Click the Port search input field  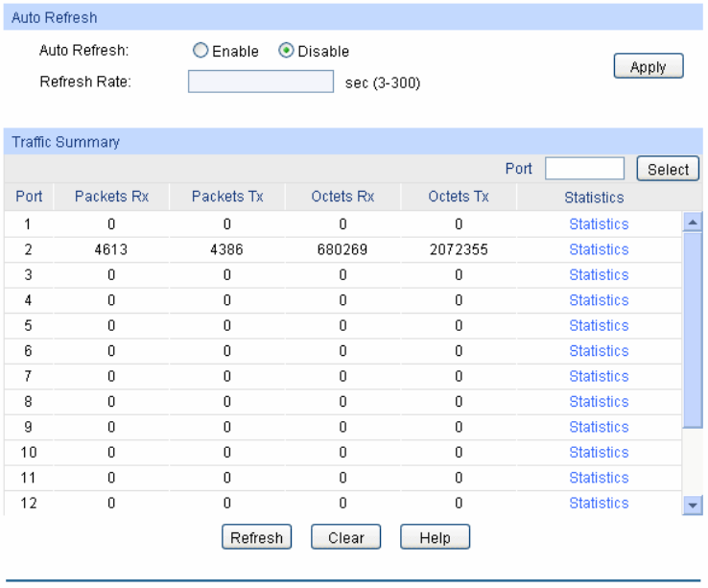[x=584, y=169]
